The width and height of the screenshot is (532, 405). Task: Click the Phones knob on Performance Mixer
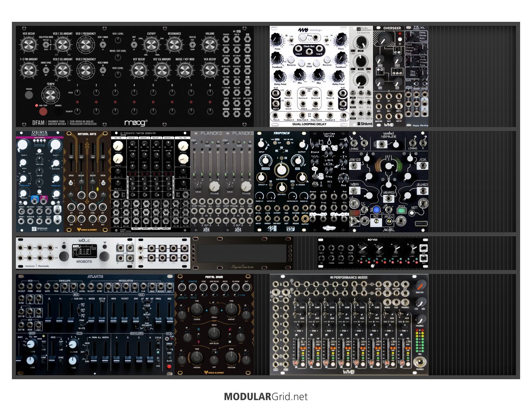click(x=420, y=319)
